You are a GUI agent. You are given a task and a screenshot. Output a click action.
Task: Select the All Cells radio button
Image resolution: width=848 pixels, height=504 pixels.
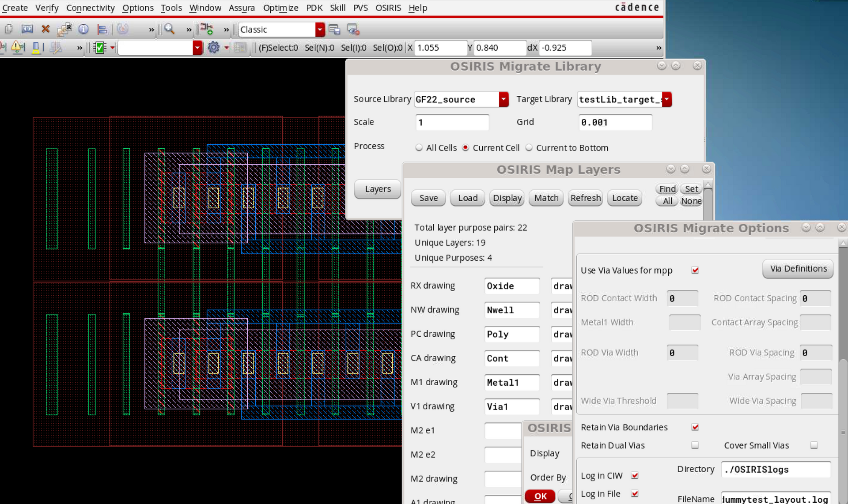pyautogui.click(x=419, y=148)
